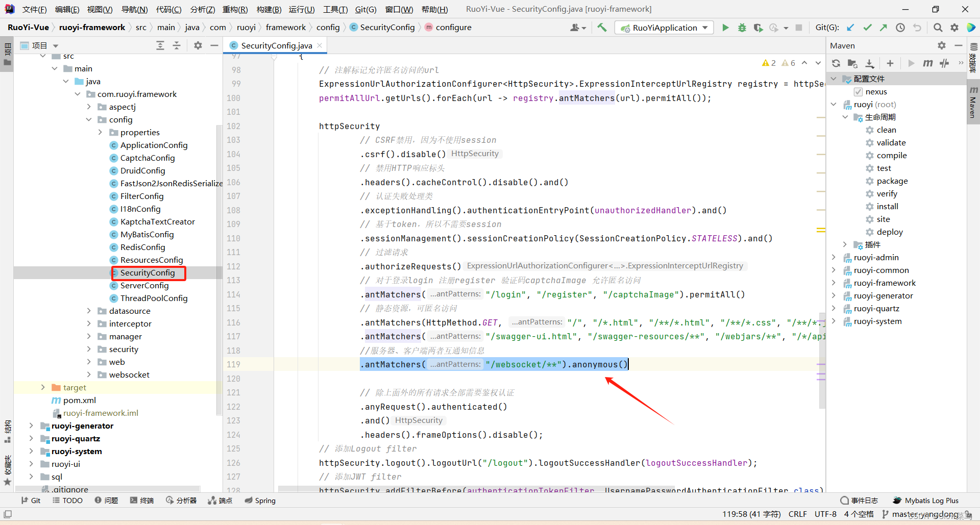Expand the ruoyi-admin Maven module

[834, 257]
